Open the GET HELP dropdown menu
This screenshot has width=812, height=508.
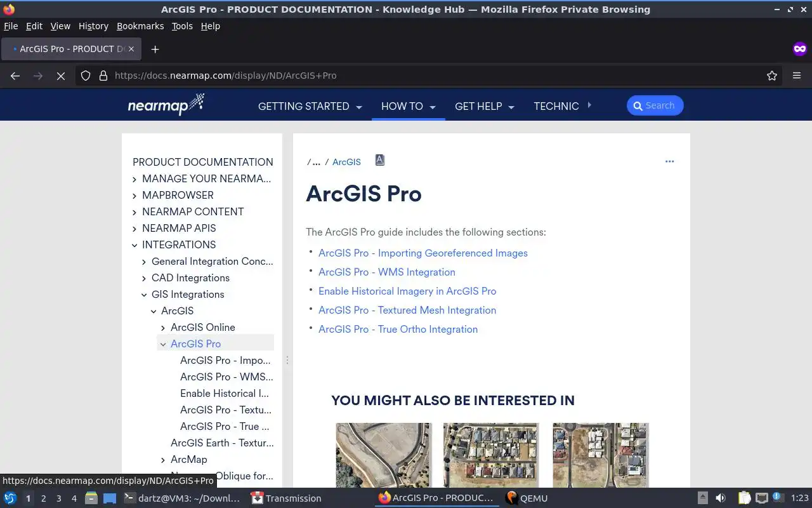tap(484, 106)
